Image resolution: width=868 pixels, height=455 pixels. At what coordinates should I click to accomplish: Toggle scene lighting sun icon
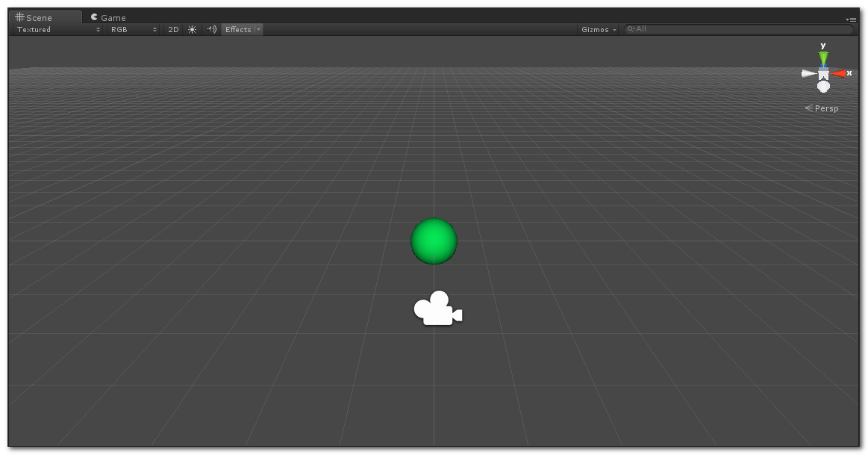click(192, 29)
